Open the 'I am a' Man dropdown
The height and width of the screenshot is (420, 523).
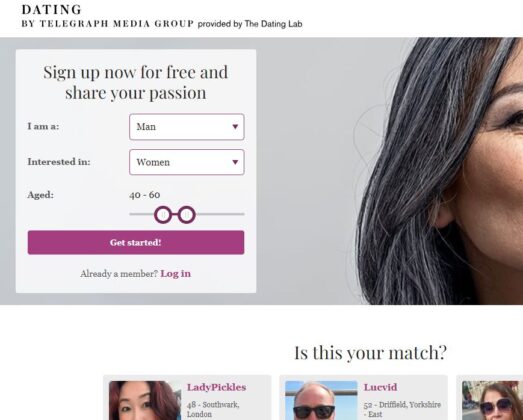(x=186, y=127)
